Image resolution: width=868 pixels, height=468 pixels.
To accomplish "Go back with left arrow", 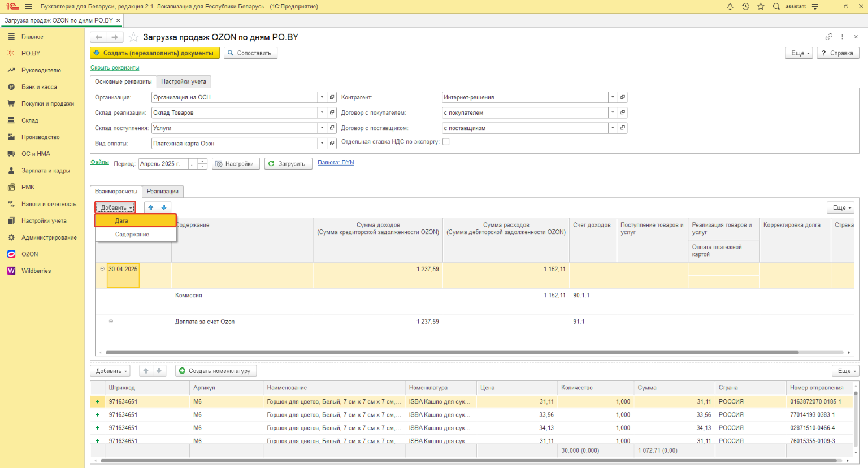I will (98, 37).
